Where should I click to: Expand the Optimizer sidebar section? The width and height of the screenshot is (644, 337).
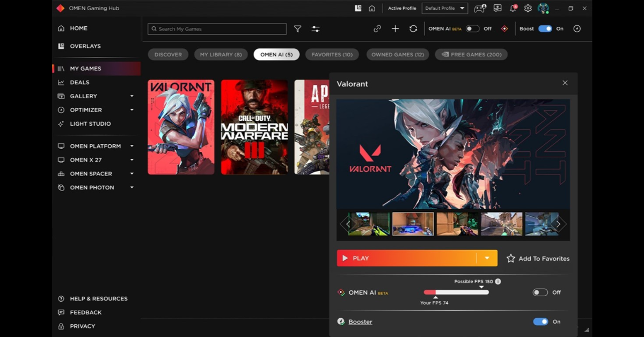pyautogui.click(x=132, y=110)
